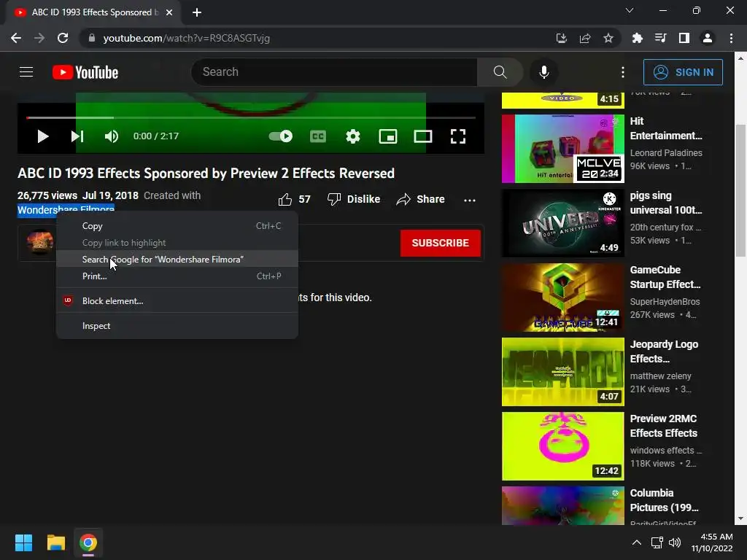Open video player settings gear

[x=353, y=136]
